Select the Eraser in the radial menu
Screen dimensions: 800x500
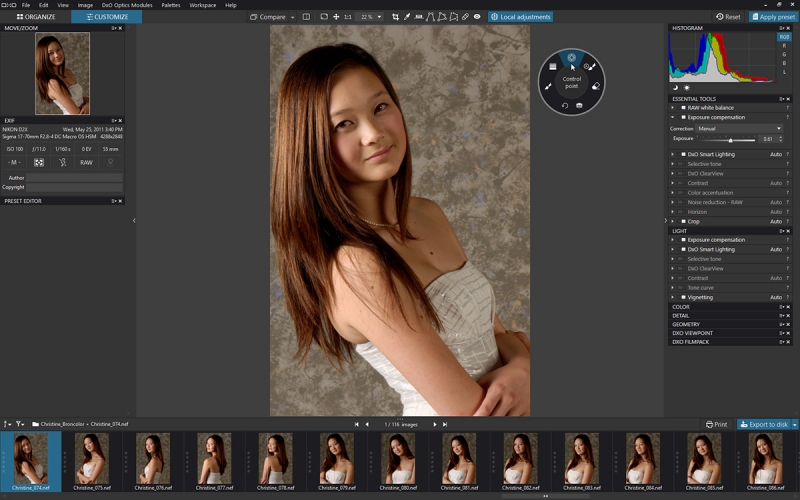point(595,86)
